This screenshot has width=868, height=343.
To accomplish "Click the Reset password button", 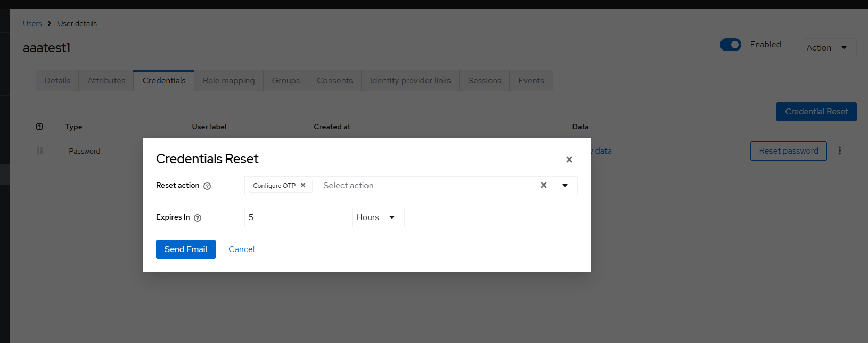I will coord(788,151).
